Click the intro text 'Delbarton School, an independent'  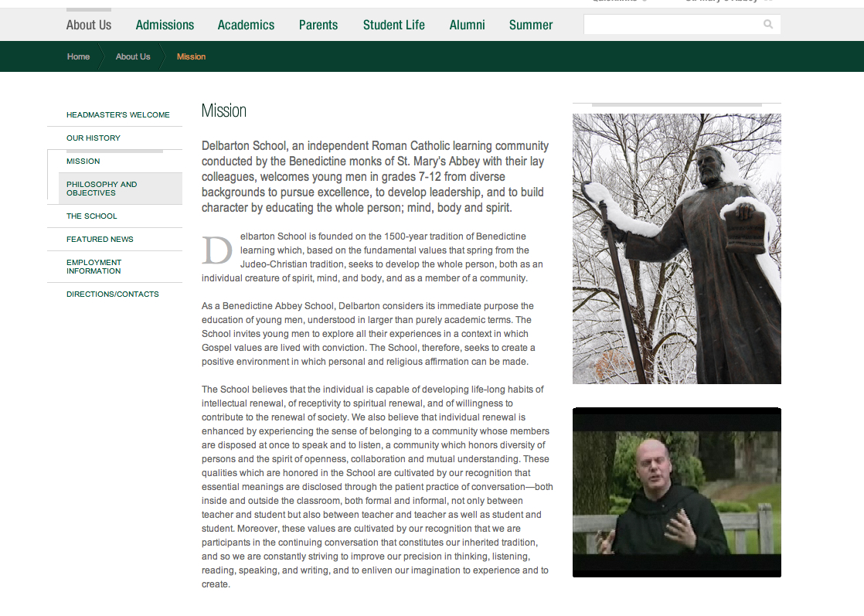[x=376, y=177]
